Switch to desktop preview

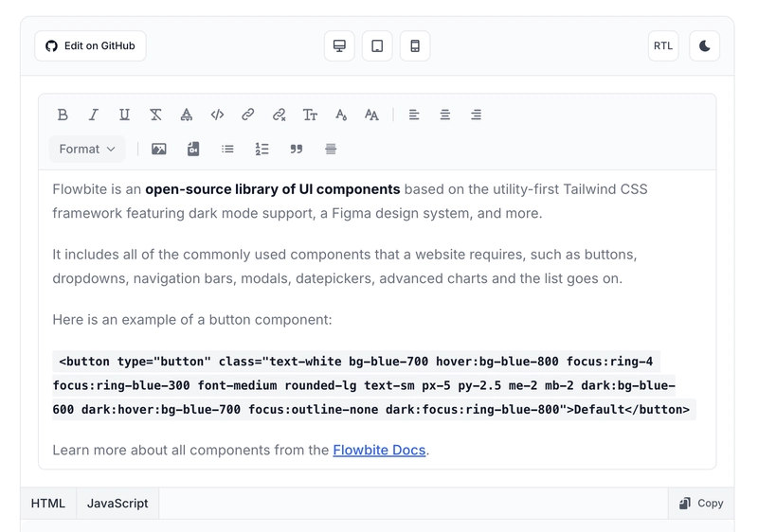pos(339,45)
